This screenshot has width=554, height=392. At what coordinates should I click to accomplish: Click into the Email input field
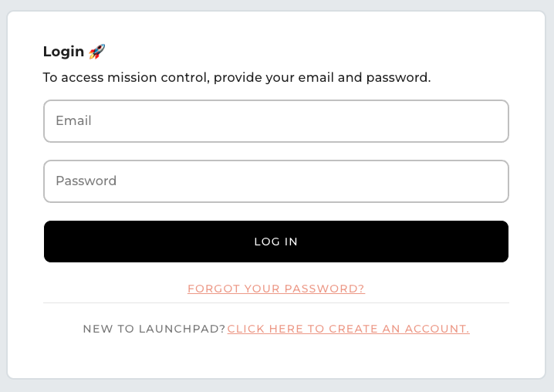pos(275,121)
